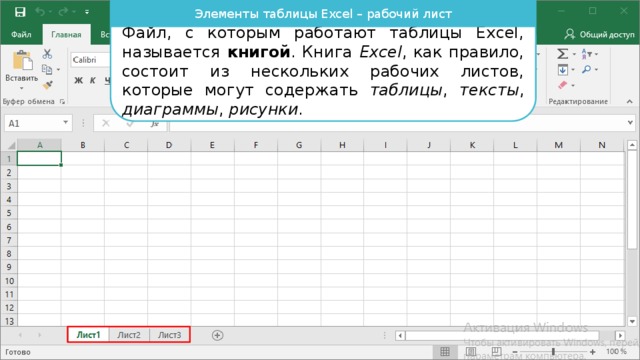Select row header 1
640x360 pixels.
(9, 158)
